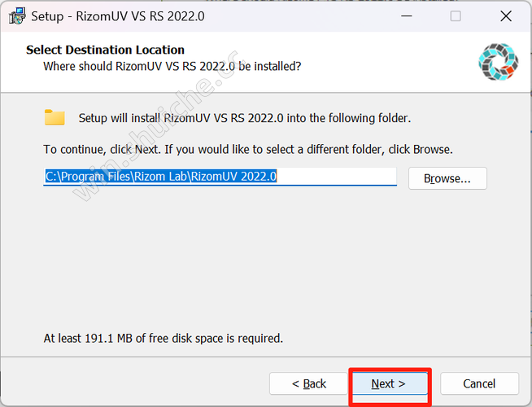Cancel the RizomUV installation

click(479, 383)
